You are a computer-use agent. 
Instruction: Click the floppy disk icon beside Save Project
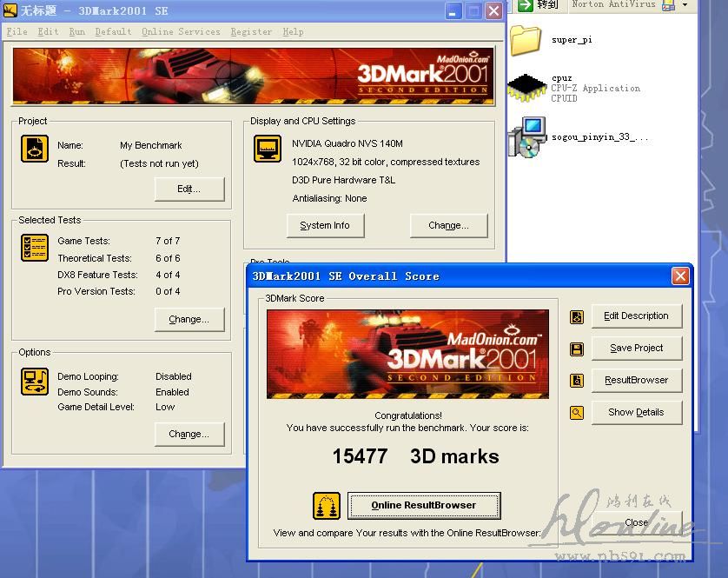pos(577,349)
